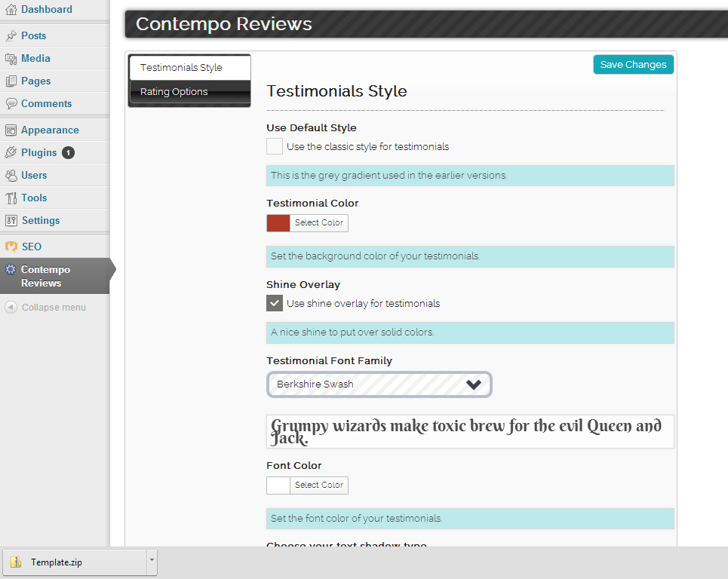Click the Tools wrench icon
Image resolution: width=728 pixels, height=579 pixels.
11,198
